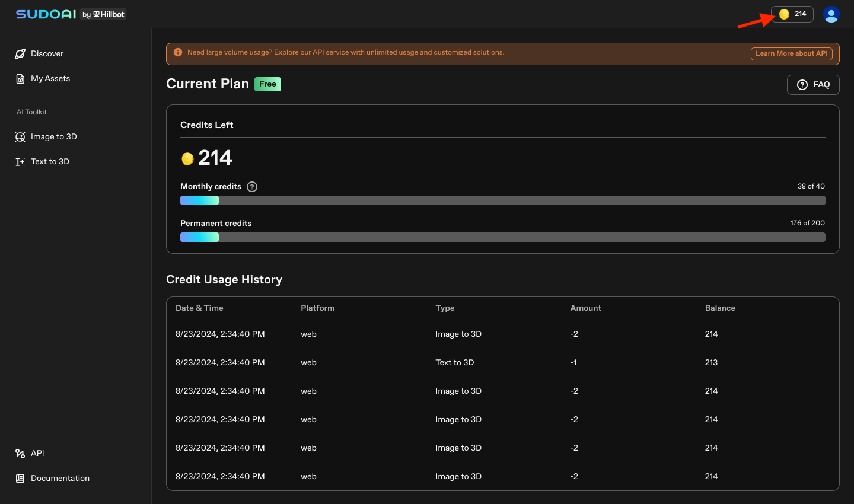Select the Text to 3D icon
Screen dimensions: 854x504
pyautogui.click(x=20, y=162)
